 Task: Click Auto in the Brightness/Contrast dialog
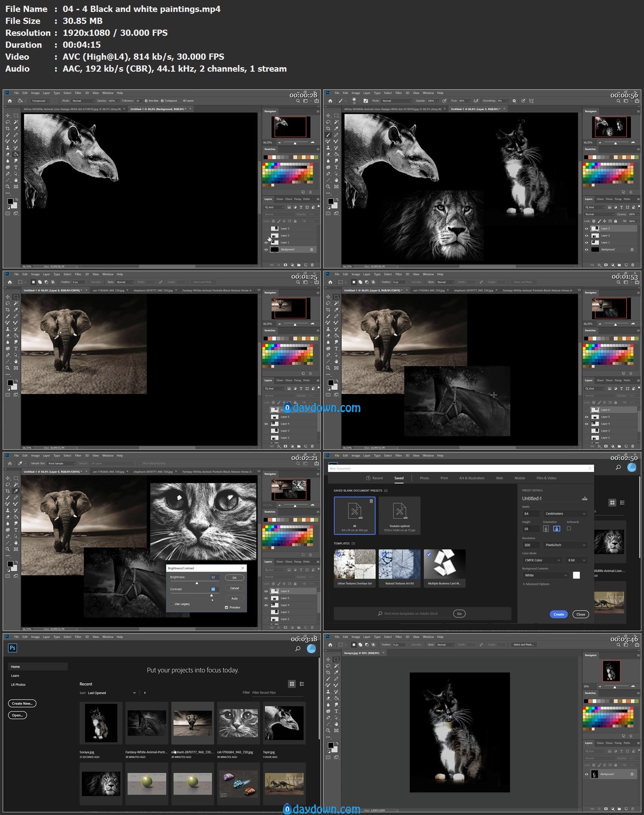pos(234,598)
